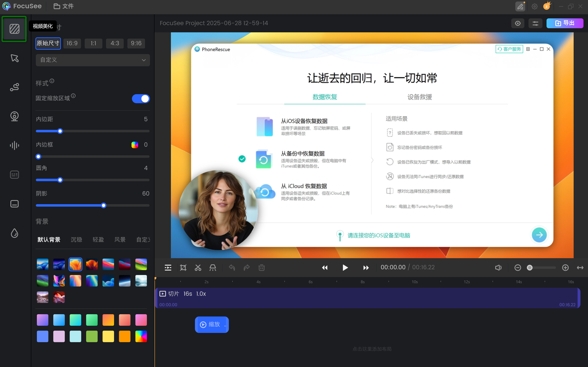Toggle the fixed zoom area switch

pyautogui.click(x=141, y=99)
